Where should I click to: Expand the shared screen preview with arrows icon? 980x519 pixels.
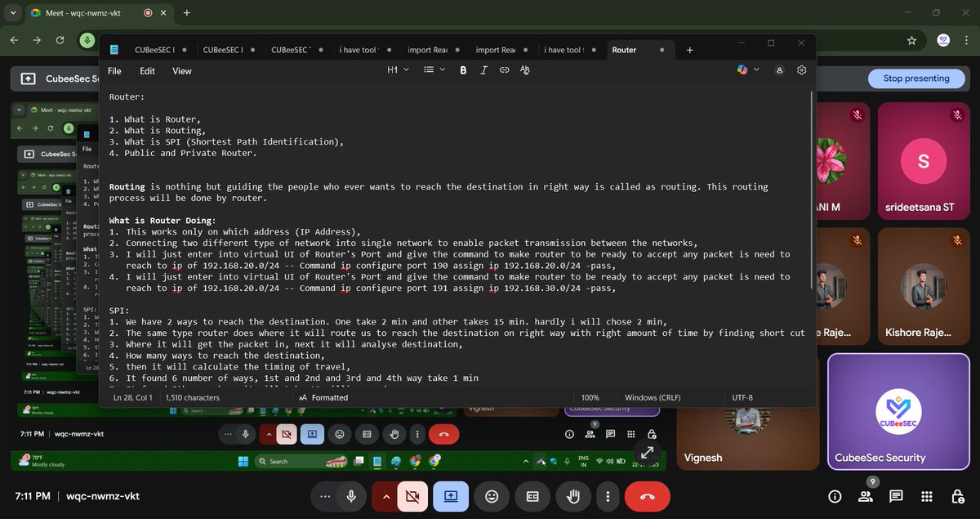click(647, 451)
